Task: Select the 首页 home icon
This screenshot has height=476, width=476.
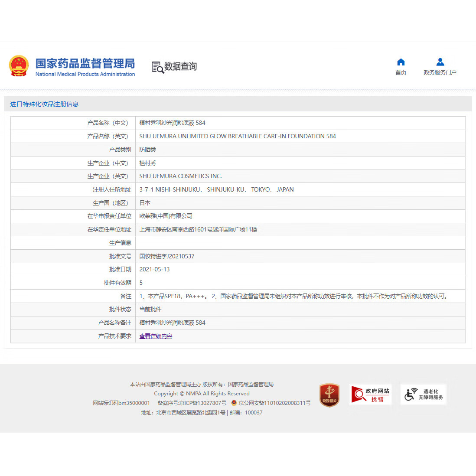Action: tap(401, 62)
